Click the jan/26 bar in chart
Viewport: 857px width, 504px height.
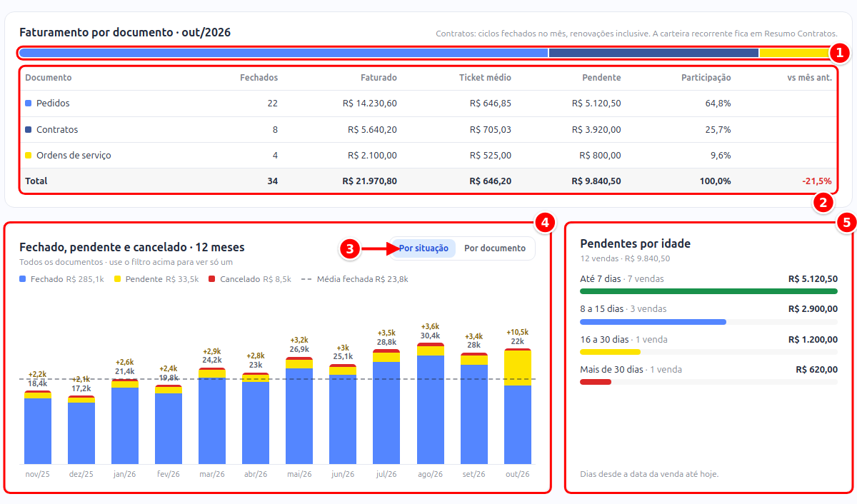click(125, 422)
